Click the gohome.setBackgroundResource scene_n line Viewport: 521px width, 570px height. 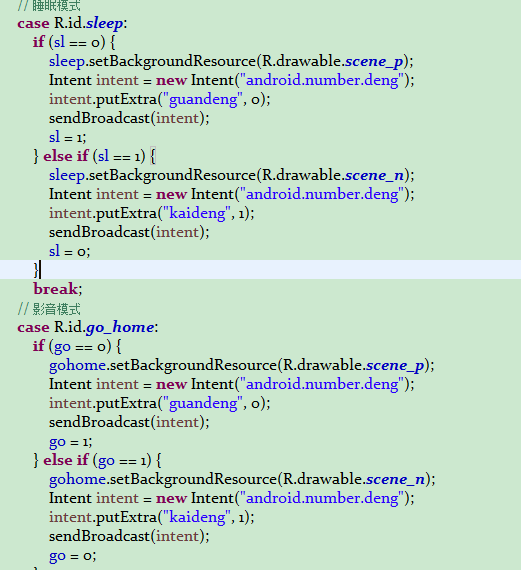click(242, 479)
